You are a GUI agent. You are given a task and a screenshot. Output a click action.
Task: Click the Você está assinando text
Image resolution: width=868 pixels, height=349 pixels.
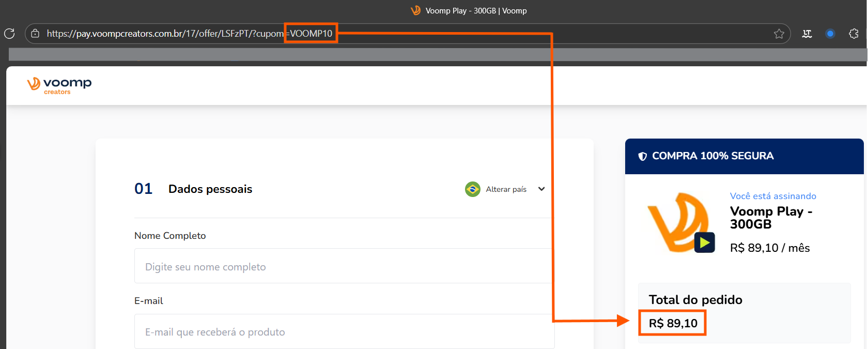[773, 196]
